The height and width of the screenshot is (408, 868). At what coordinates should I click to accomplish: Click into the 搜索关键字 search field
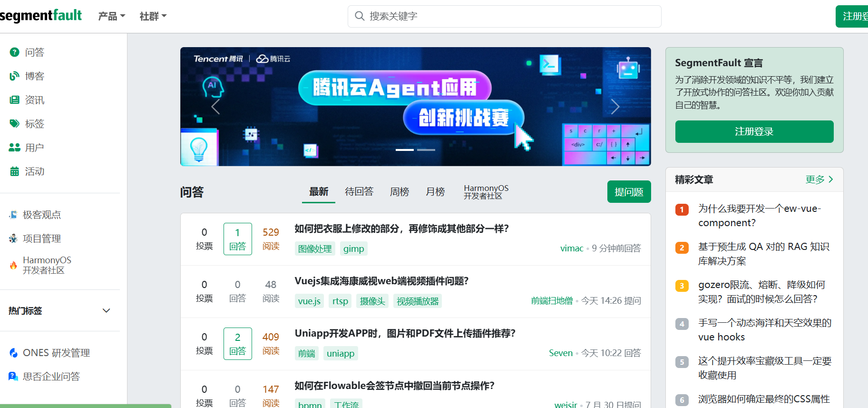click(x=505, y=16)
